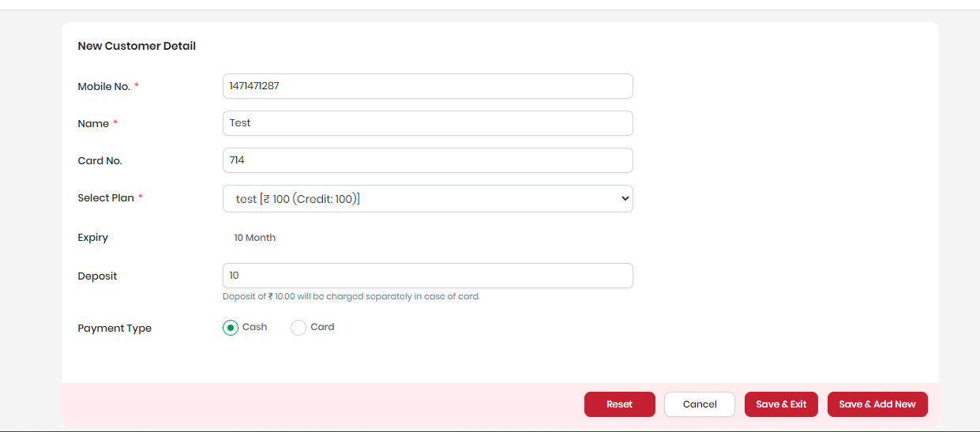Click the Payment Type label

click(x=115, y=329)
